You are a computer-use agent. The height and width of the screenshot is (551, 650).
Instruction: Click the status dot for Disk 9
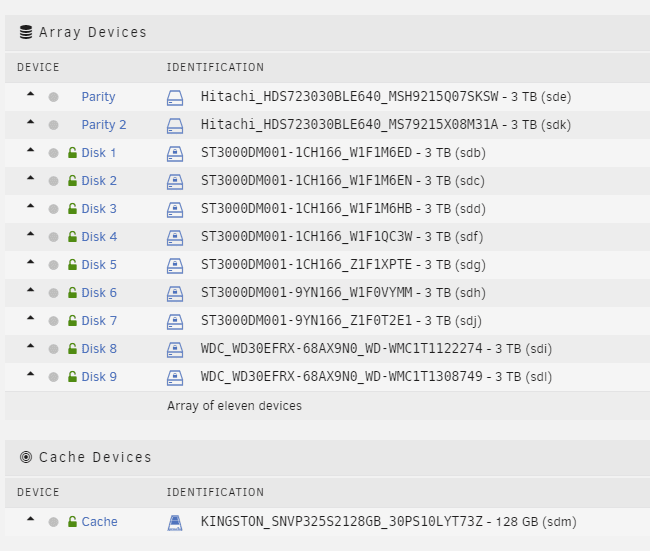point(53,377)
